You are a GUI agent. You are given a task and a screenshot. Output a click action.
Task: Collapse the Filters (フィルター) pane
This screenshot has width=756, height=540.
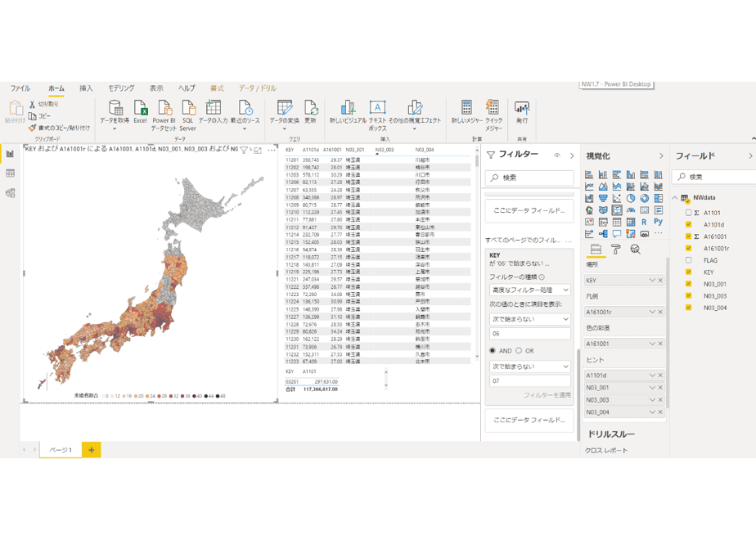[572, 155]
